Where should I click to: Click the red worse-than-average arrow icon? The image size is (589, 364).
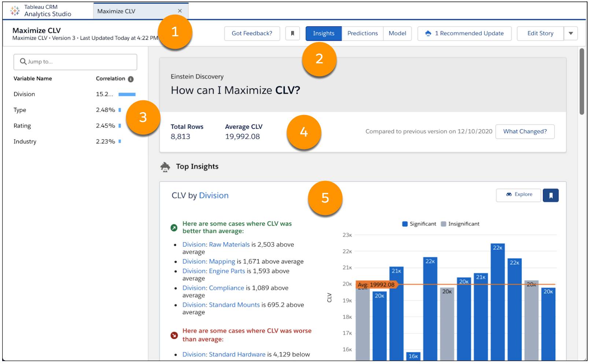tap(174, 335)
